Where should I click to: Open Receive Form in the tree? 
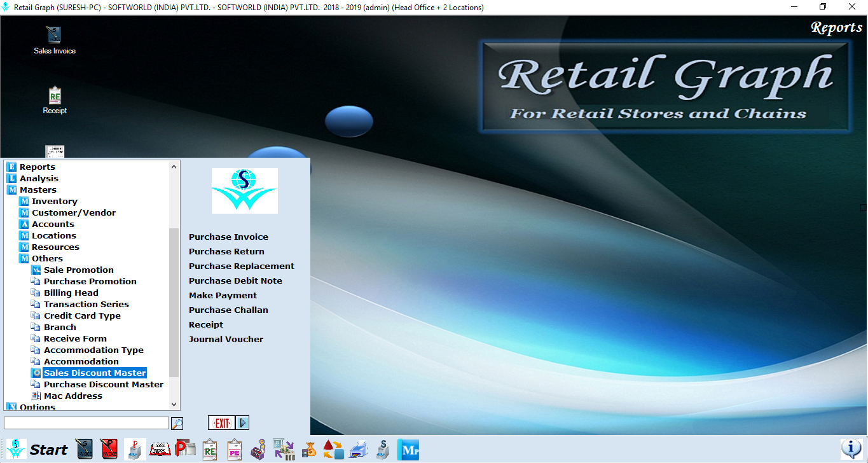coord(75,338)
